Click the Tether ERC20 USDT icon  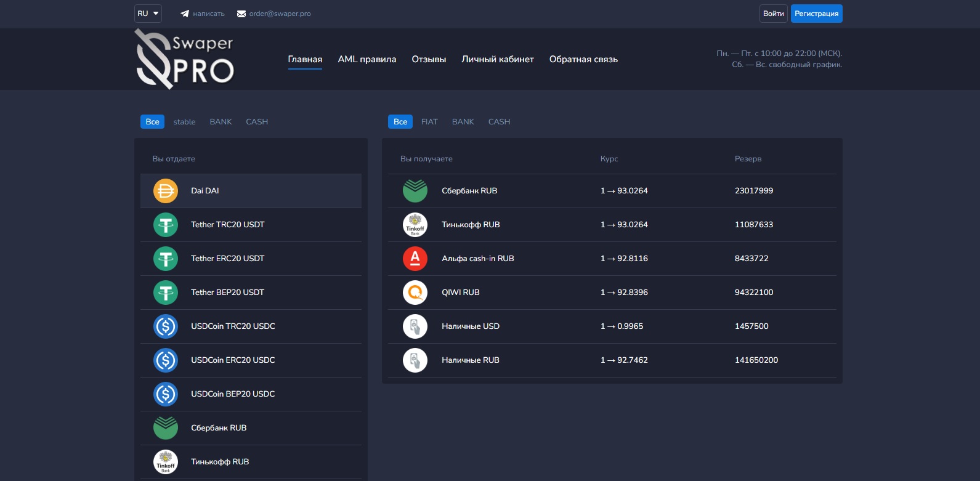coord(166,259)
